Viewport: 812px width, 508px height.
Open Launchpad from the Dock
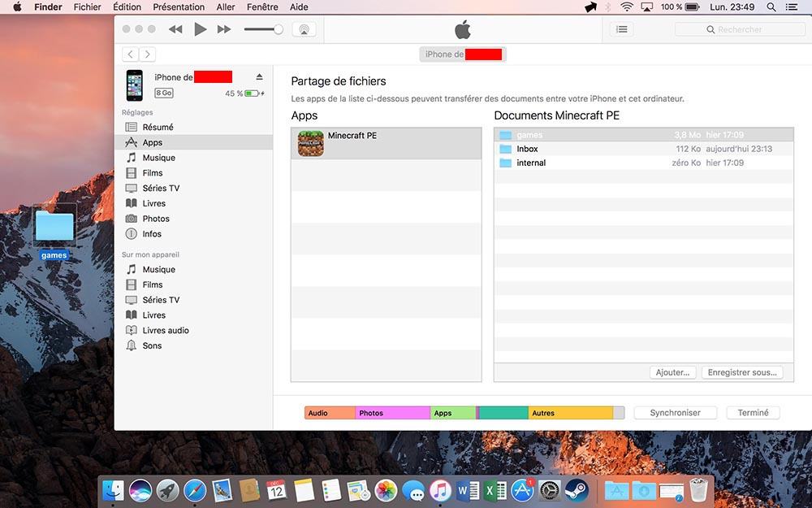click(168, 490)
